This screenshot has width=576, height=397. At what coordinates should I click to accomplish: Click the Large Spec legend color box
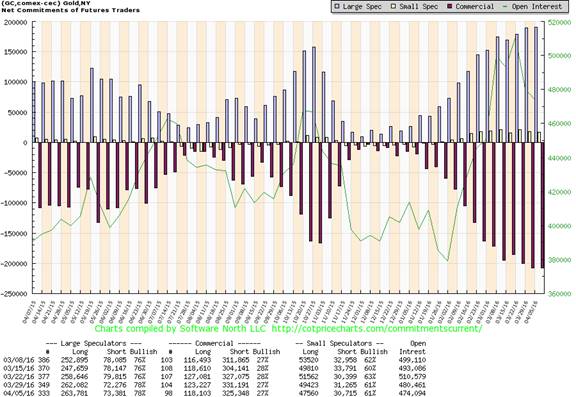coord(337,6)
